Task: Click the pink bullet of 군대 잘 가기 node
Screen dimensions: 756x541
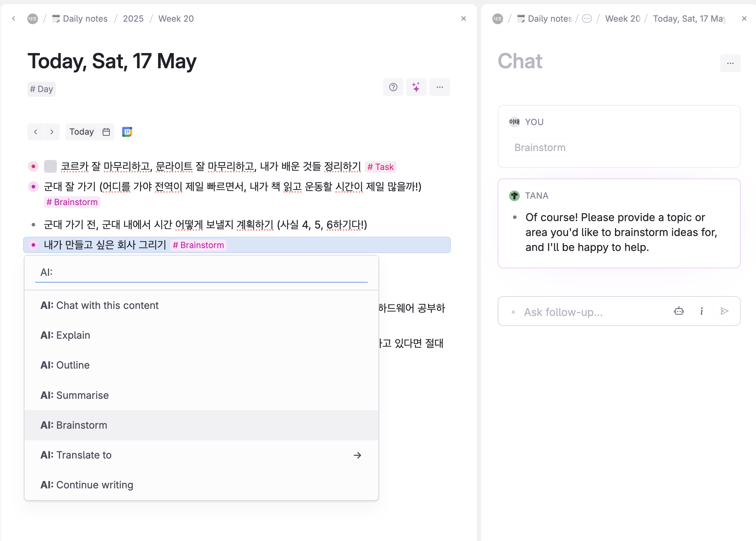Action: (x=33, y=186)
